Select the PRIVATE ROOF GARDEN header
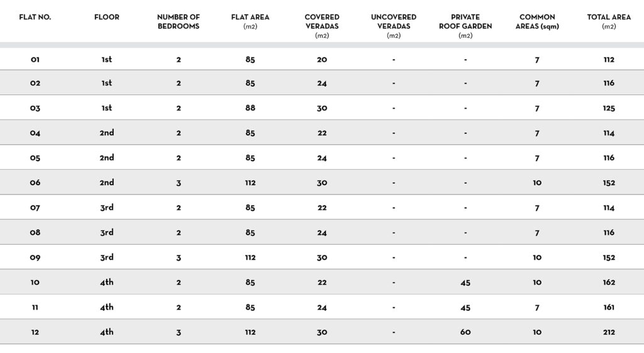644x353 pixels. click(465, 25)
